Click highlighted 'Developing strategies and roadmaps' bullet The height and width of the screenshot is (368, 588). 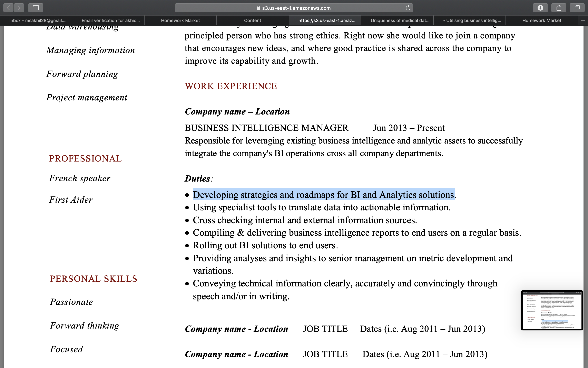click(324, 195)
